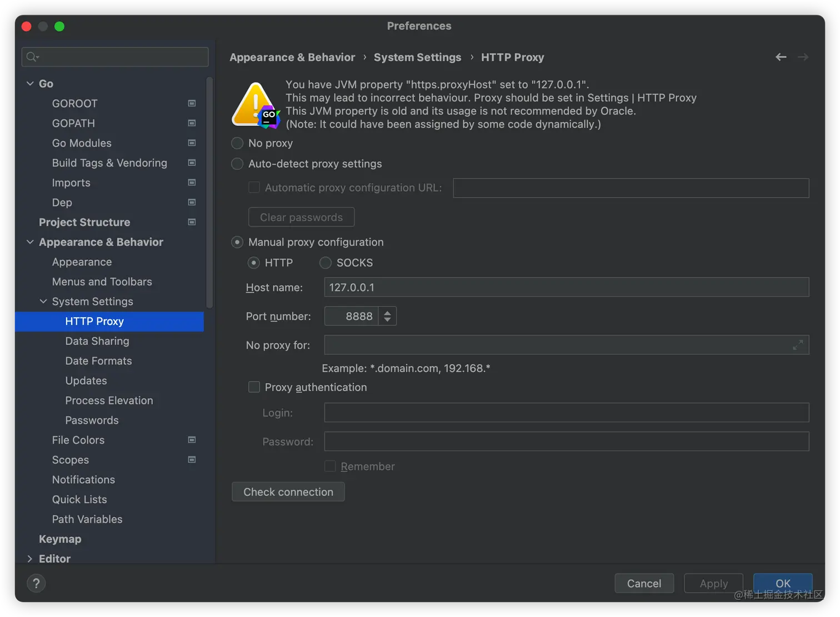Image resolution: width=840 pixels, height=617 pixels.
Task: Open the Keymap settings page
Action: (60, 539)
